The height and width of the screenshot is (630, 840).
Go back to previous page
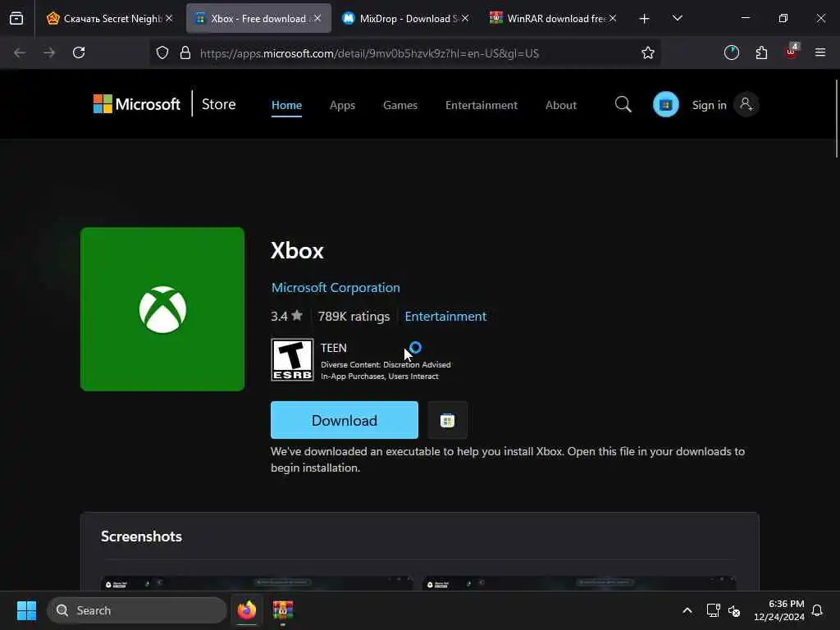click(20, 52)
